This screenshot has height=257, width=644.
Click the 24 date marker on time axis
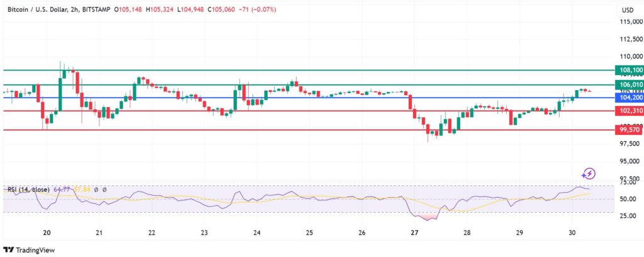point(257,232)
